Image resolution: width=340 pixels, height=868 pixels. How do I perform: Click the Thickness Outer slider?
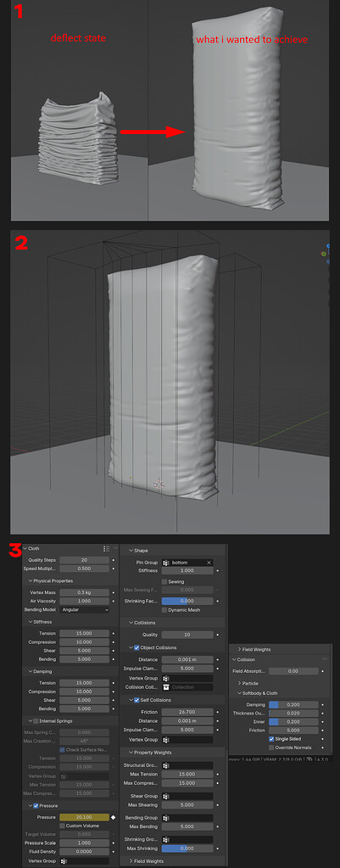[x=293, y=714]
